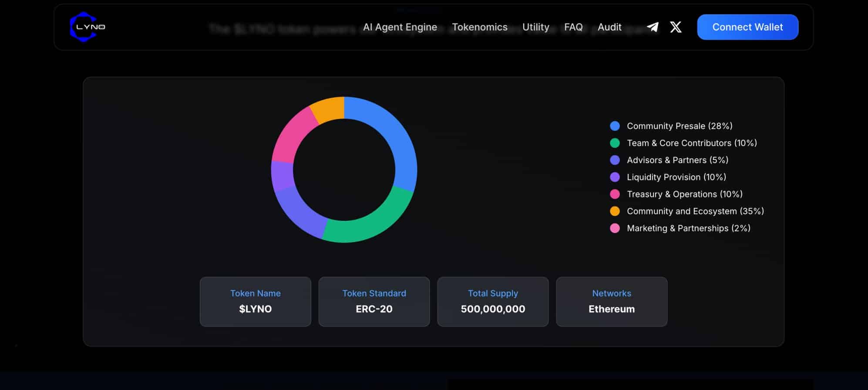Select the Liquidity Provision (10%) label
The image size is (868, 390).
676,177
